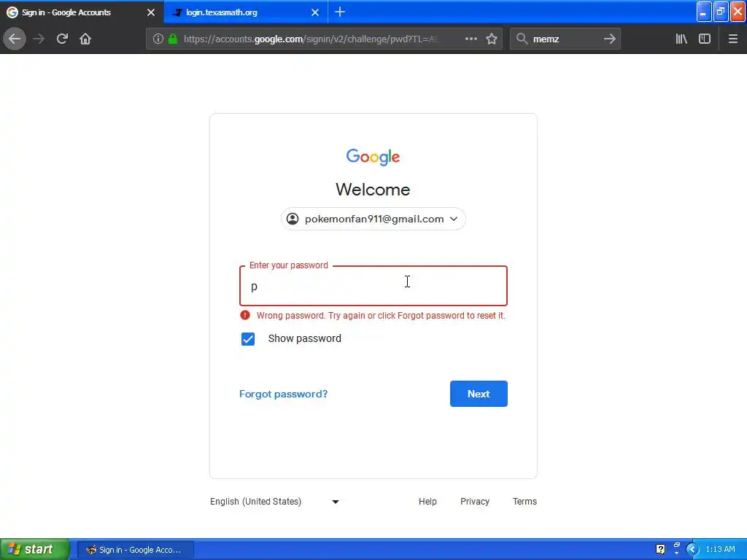
Task: Click the Show password label
Action: coord(304,338)
